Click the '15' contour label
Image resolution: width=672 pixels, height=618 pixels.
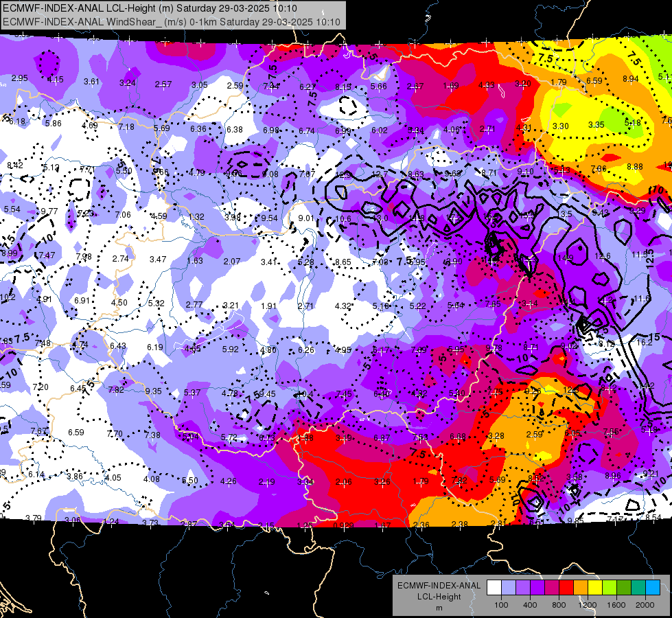click(x=654, y=336)
